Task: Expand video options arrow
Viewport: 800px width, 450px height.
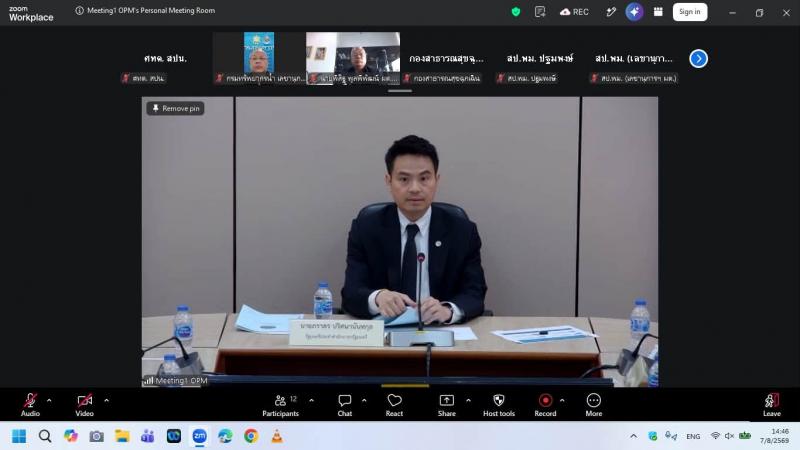Action: (x=106, y=401)
